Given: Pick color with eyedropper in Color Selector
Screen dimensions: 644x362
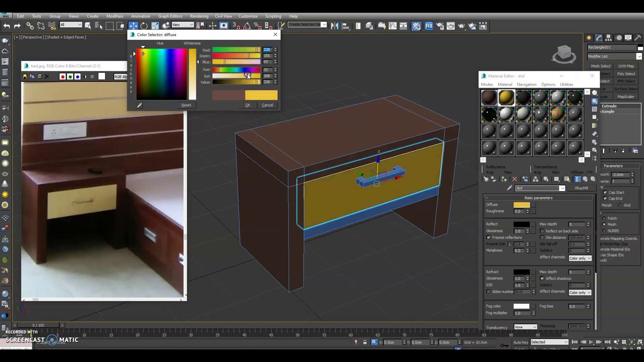Looking at the screenshot, I should coord(139,105).
